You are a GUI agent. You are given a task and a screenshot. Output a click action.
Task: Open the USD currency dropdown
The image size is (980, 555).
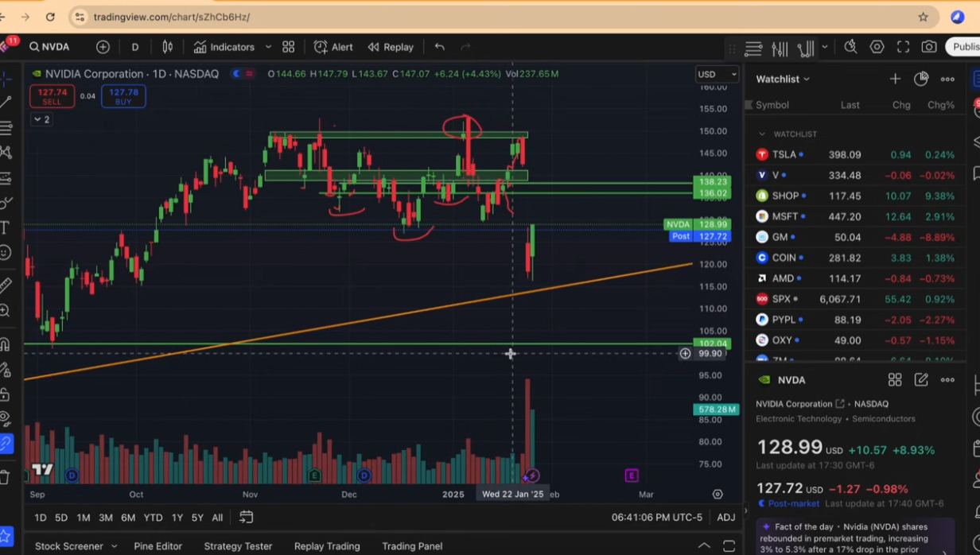(717, 74)
